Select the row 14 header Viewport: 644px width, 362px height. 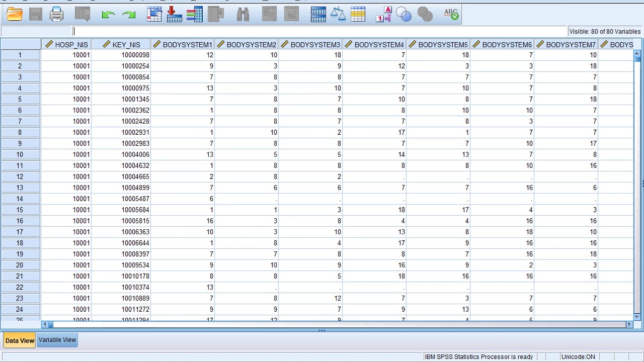tap(20, 199)
